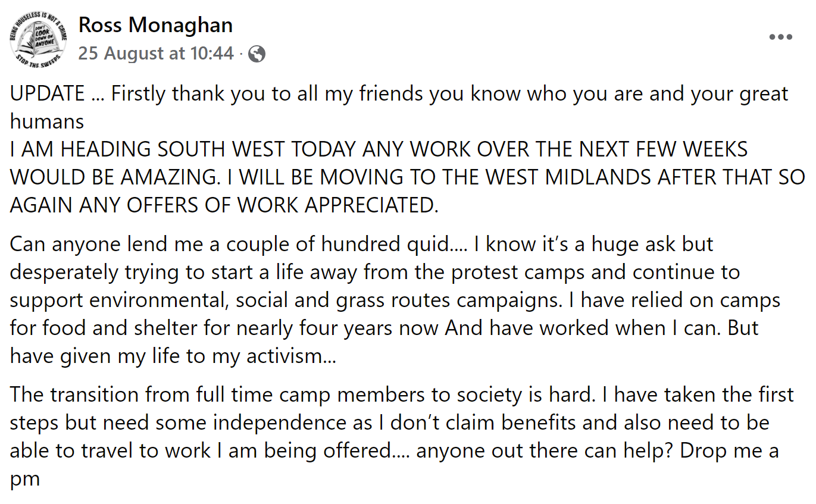Image resolution: width=816 pixels, height=504 pixels.
Task: Open Ross Monaghan's profile name link
Action: [x=155, y=25]
